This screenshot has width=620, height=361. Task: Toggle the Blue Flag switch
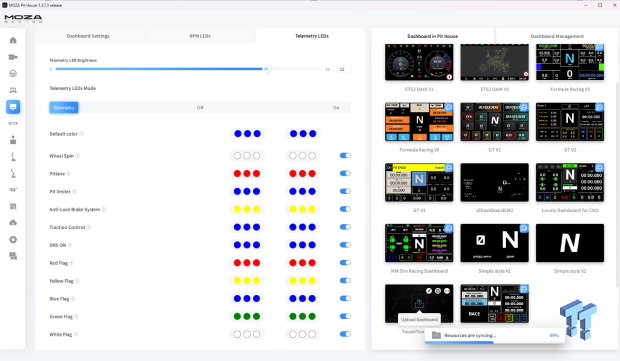(345, 299)
